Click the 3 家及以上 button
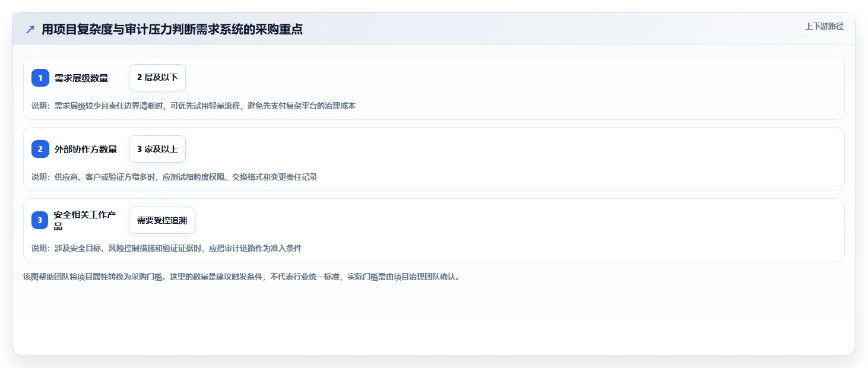868x368 pixels. [157, 149]
